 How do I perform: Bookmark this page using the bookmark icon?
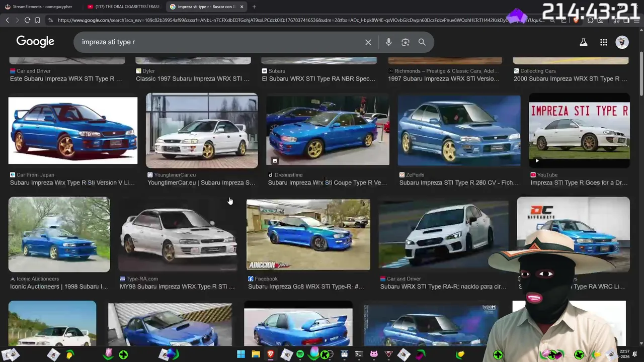(38, 20)
